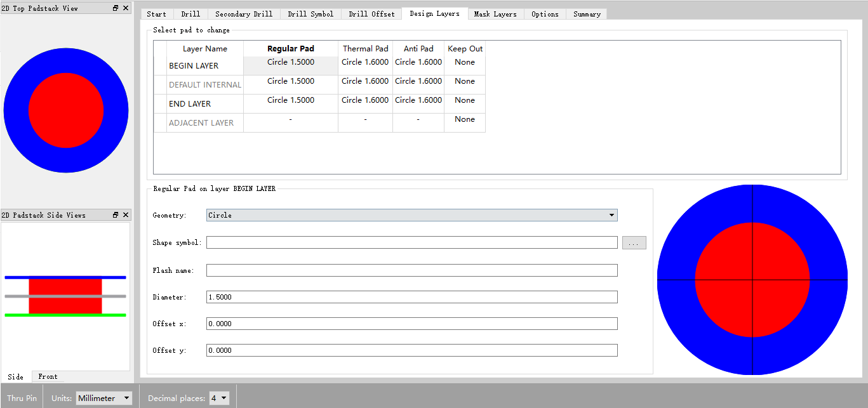Select END LAYER Thermal Pad cell
The image size is (868, 408).
(365, 104)
